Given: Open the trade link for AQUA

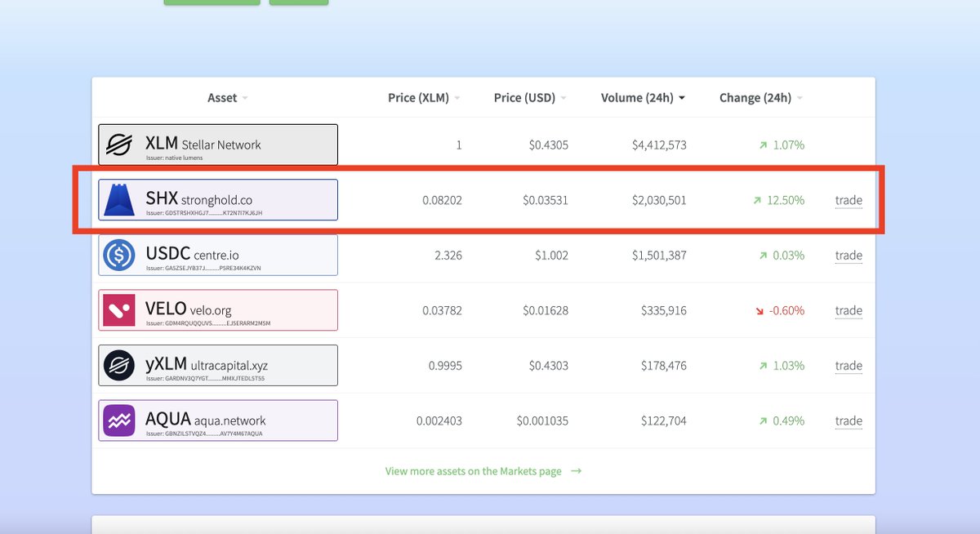Looking at the screenshot, I should (x=849, y=421).
